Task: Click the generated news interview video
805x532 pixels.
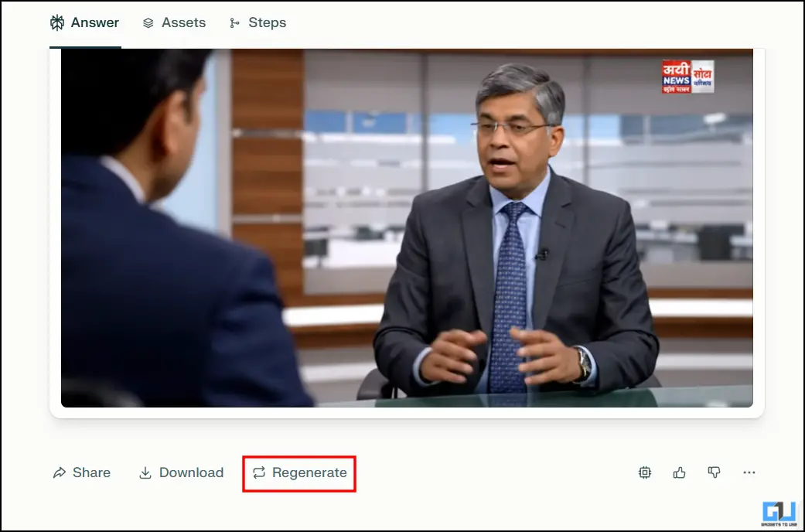Action: [407, 228]
